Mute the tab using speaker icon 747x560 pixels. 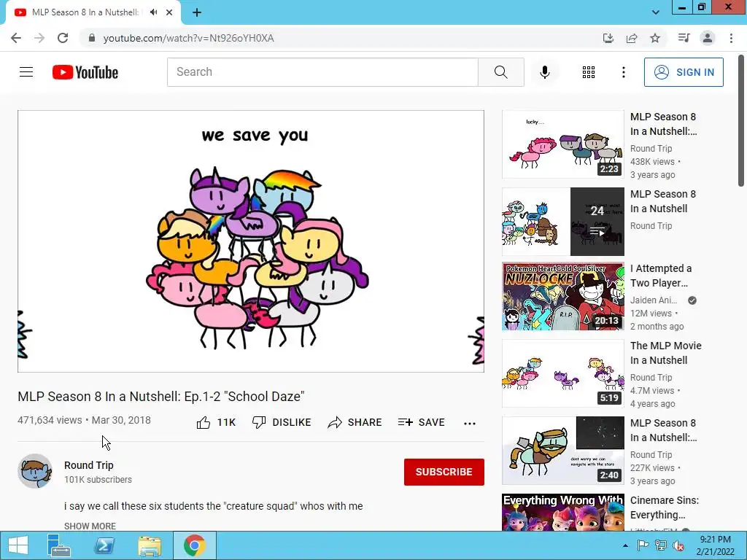pos(153,12)
